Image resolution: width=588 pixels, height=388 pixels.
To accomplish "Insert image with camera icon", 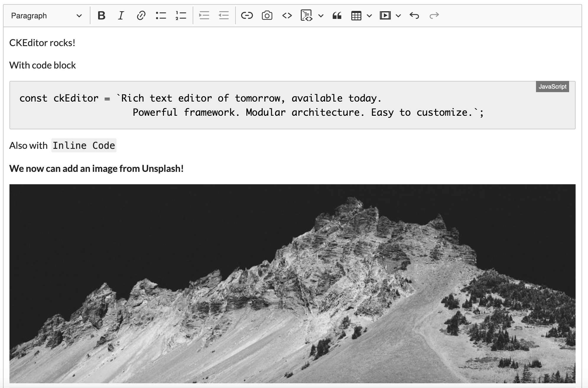I will point(267,15).
